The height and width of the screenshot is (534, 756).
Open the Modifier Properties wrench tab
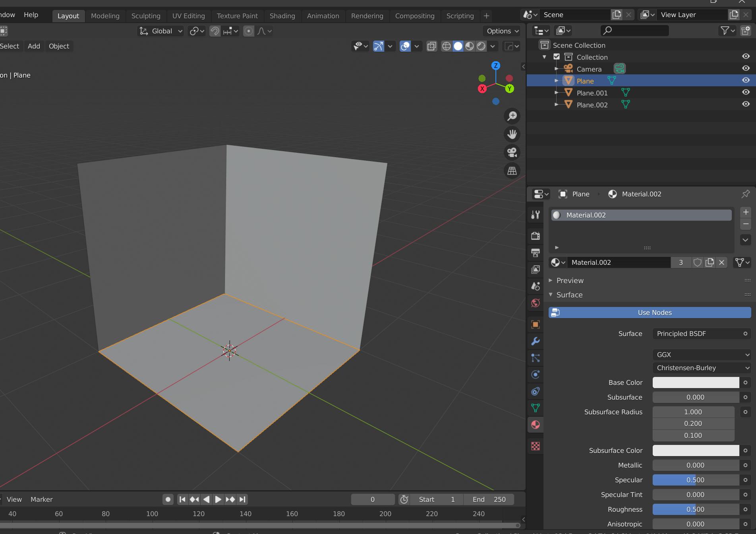point(535,341)
